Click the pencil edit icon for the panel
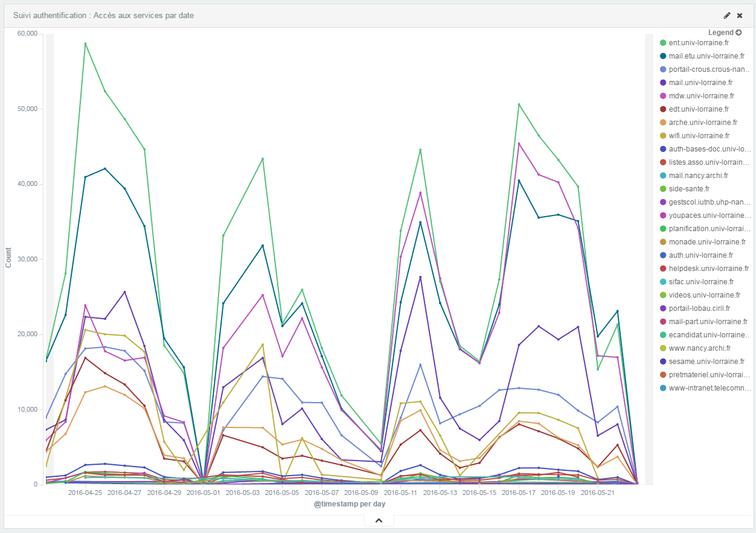The width and height of the screenshot is (756, 533). point(727,15)
